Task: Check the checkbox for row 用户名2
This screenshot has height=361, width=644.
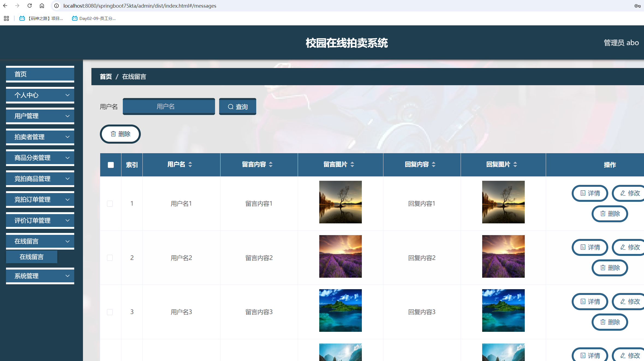Action: click(x=110, y=258)
